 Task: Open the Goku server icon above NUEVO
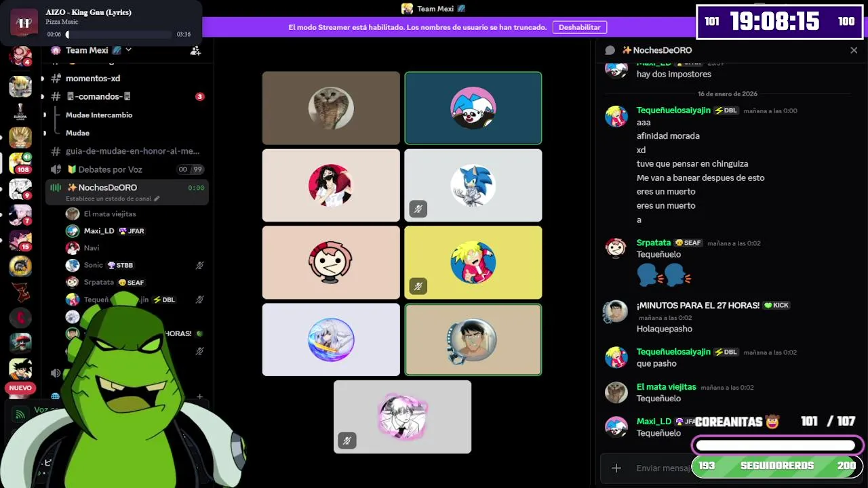(x=20, y=369)
